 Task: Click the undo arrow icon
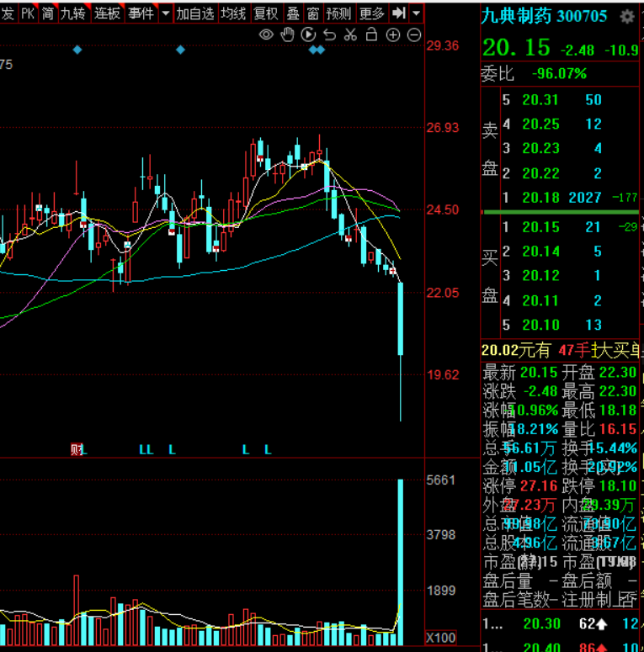point(329,34)
